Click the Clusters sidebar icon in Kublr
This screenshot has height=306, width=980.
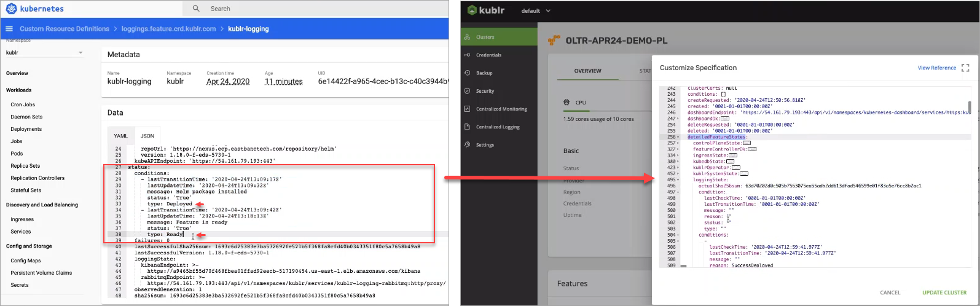468,37
